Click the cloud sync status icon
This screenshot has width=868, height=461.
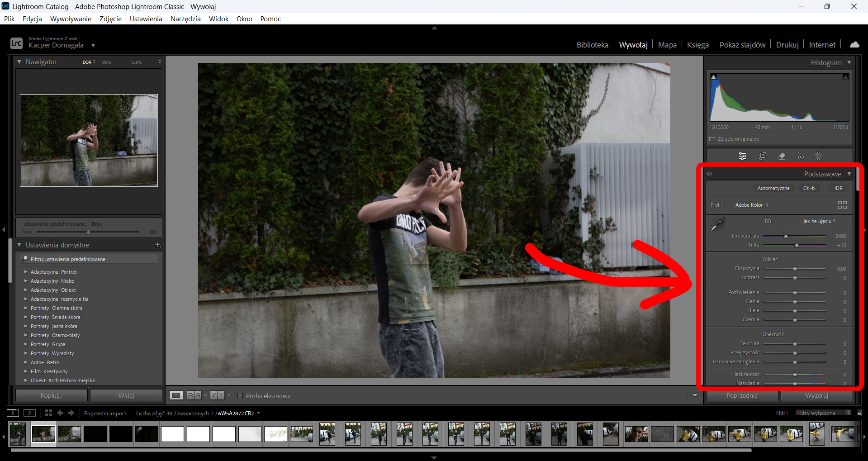[854, 44]
